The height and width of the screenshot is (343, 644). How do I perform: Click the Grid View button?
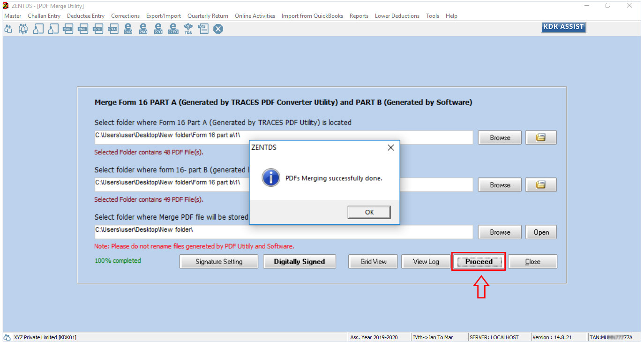(373, 261)
